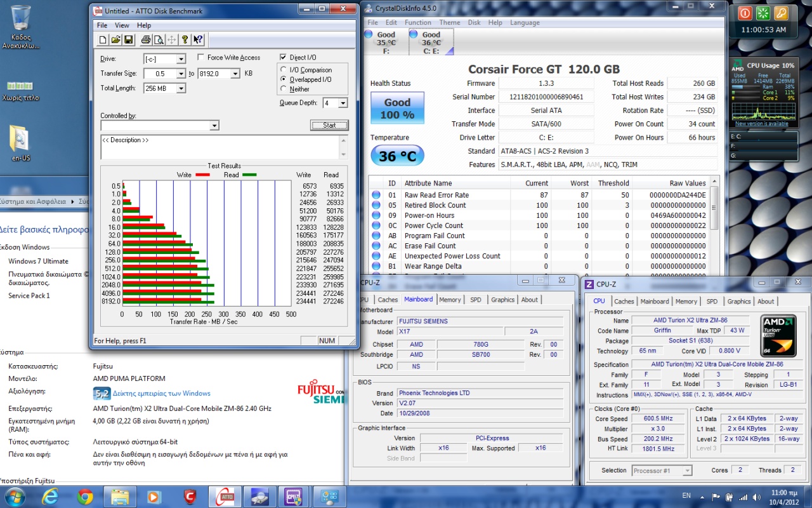
Task: Click the Action Center flag in the system tray
Action: (x=716, y=497)
